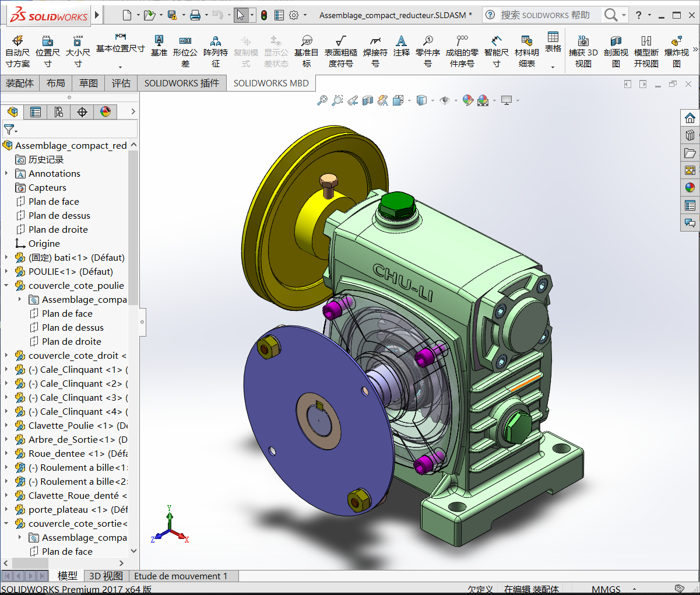Open Appearances and Scenes in task pane
Screen dimensions: 700x595
click(690, 188)
